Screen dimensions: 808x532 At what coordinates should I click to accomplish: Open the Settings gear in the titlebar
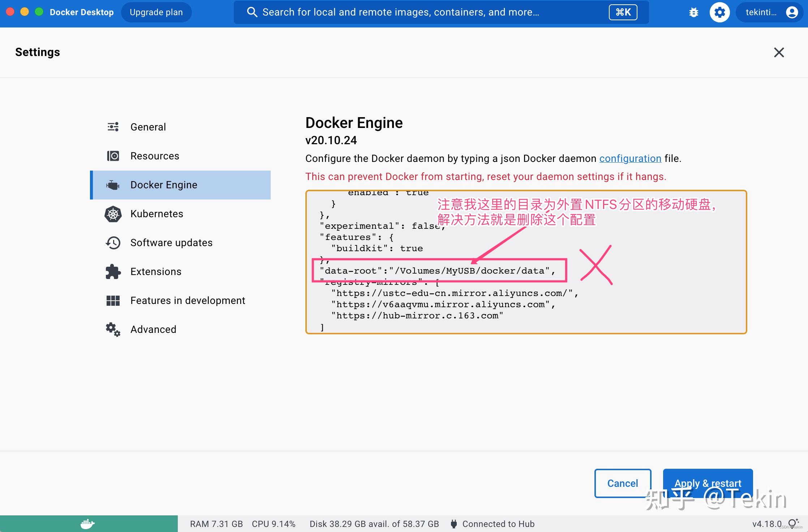tap(719, 12)
